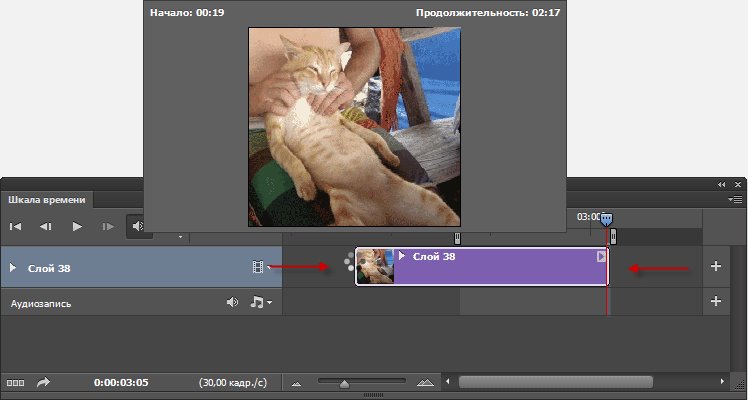Open the filmstrip media menu for Слой 38
748x400 pixels.
click(x=260, y=267)
